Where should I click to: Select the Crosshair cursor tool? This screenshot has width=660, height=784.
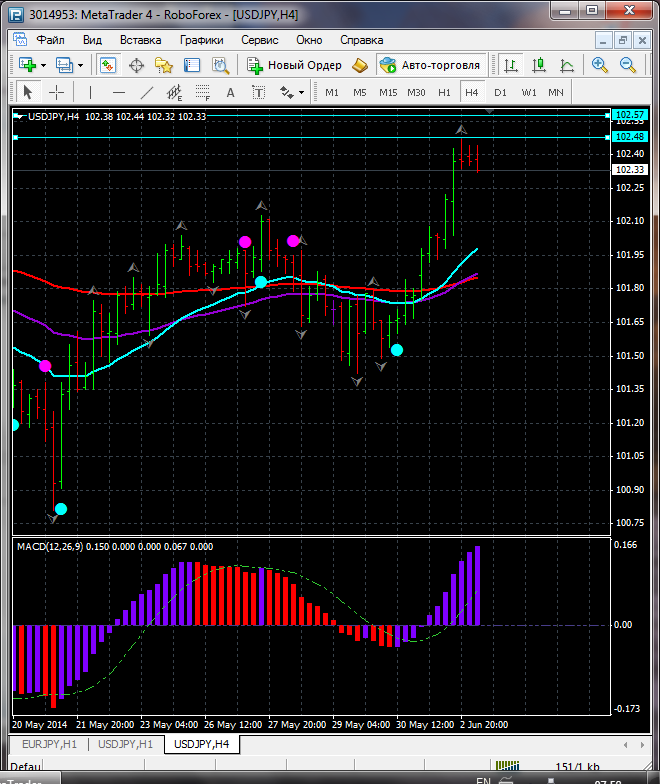tap(57, 92)
